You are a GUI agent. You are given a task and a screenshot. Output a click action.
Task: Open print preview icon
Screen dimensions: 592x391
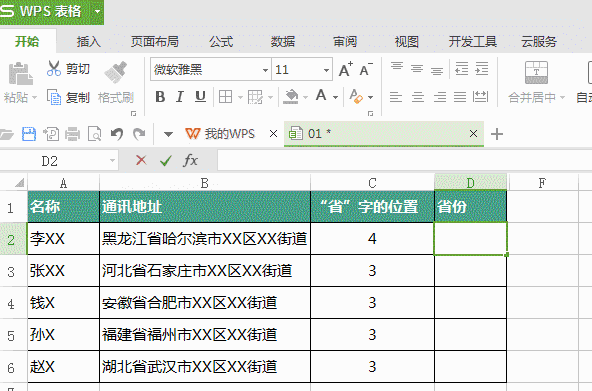(94, 134)
